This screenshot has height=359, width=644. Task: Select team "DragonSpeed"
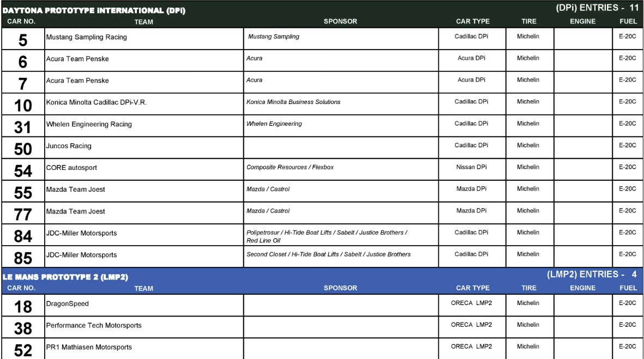pyautogui.click(x=68, y=303)
